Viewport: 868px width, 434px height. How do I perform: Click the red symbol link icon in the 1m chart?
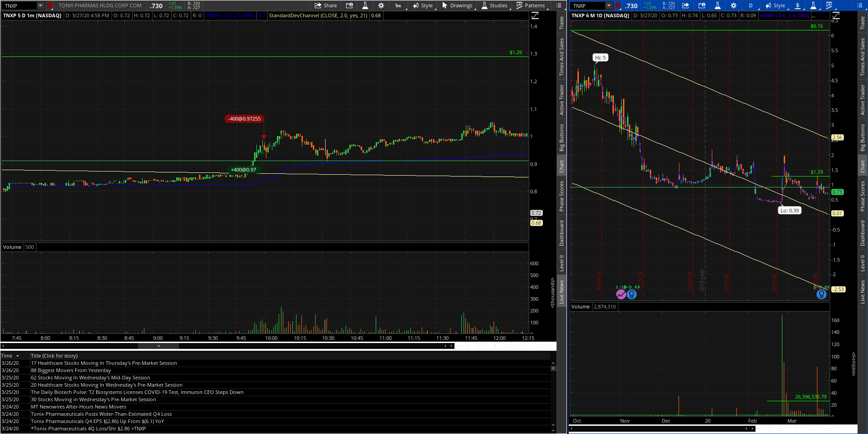50,5
